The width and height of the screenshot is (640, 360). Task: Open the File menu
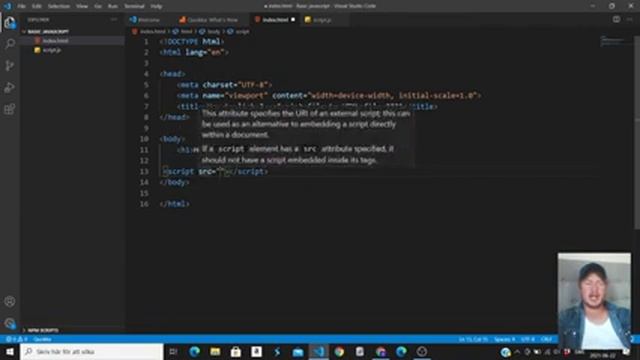click(21, 6)
